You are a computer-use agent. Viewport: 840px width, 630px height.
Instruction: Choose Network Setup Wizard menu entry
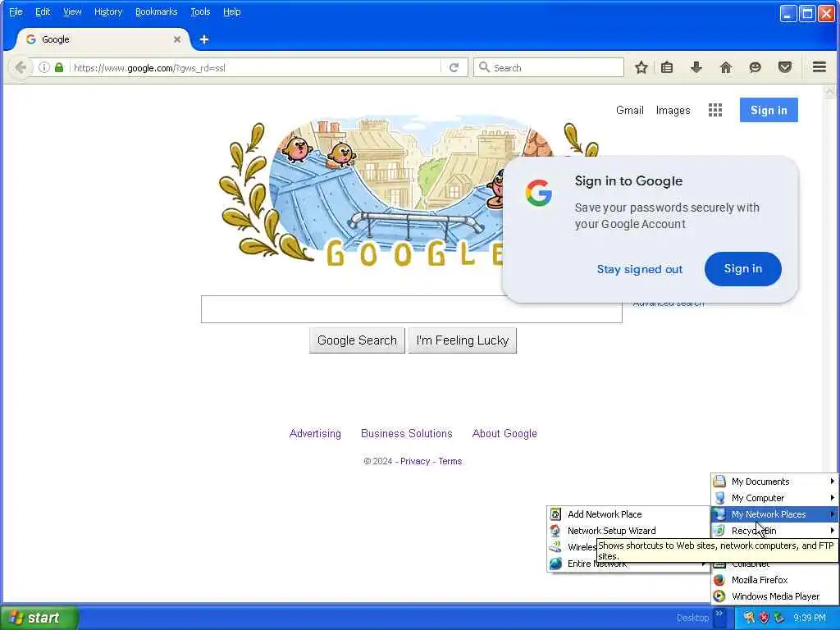point(628,531)
